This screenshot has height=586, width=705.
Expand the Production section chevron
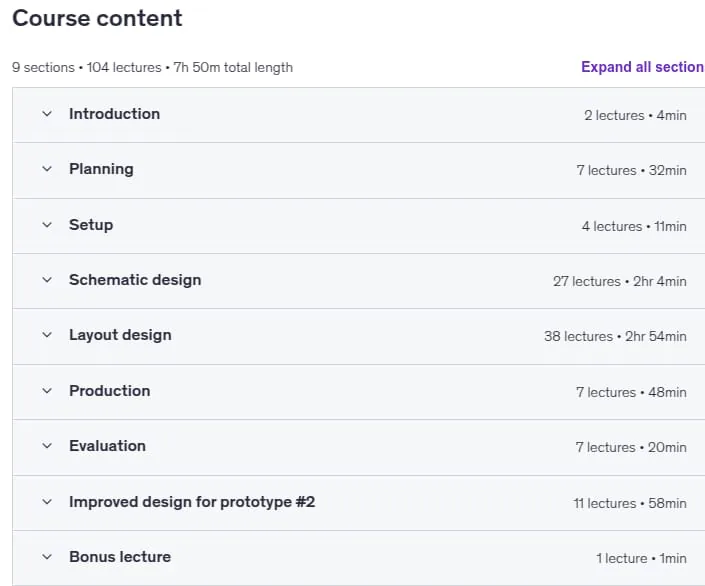click(47, 391)
